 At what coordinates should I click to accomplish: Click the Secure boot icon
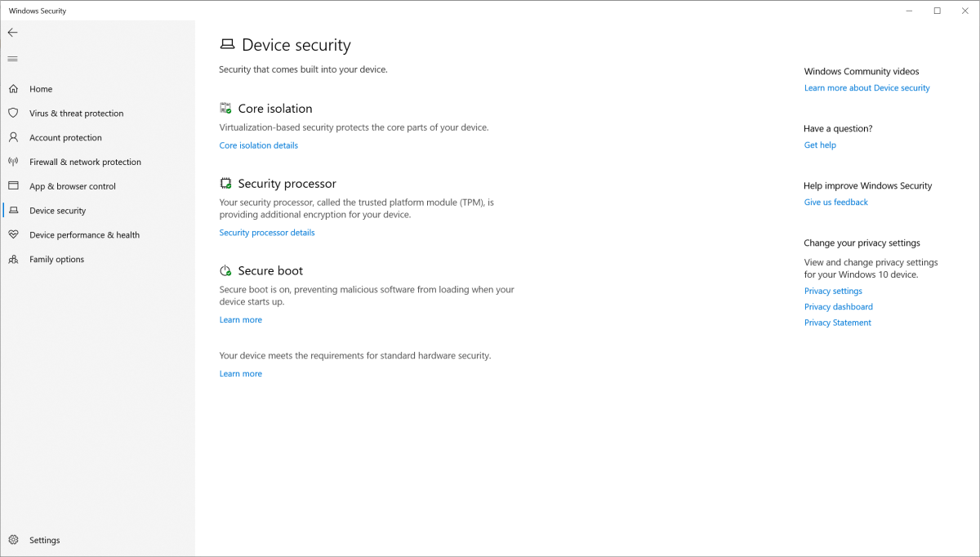(x=225, y=270)
